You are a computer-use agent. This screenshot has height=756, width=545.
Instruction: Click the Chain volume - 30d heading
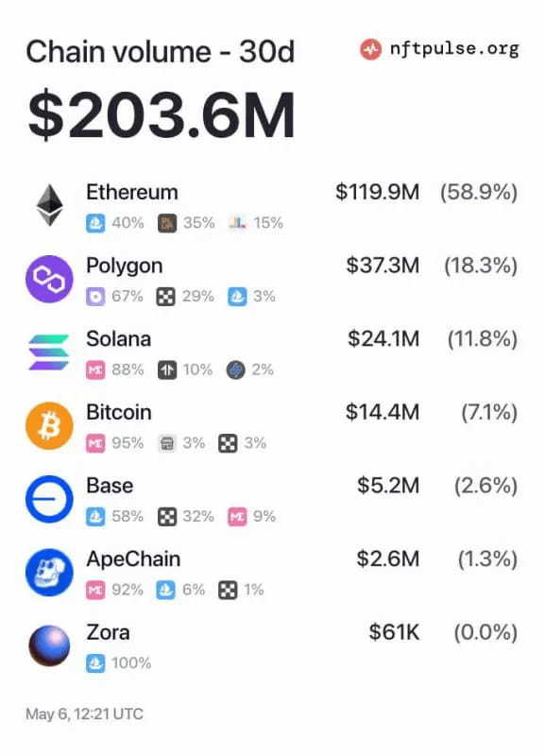160,52
